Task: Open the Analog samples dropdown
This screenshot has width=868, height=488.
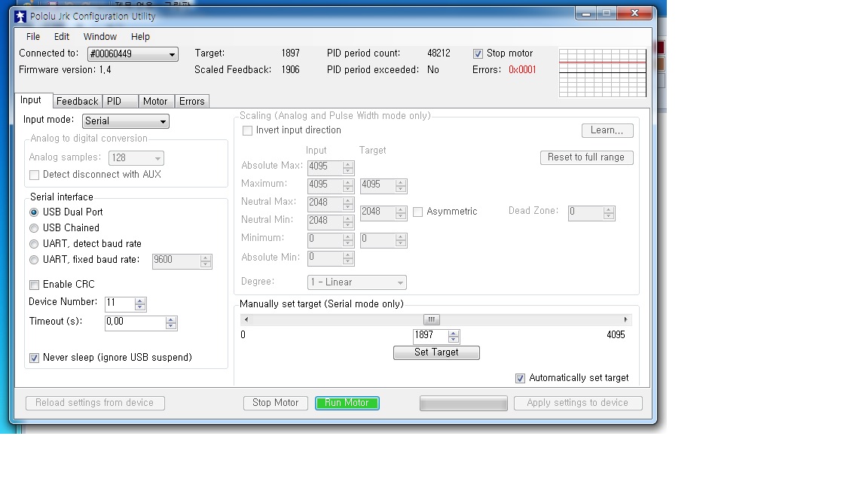Action: [x=136, y=157]
